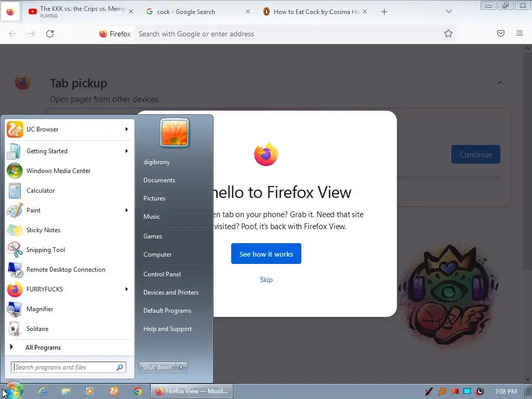
Task: Select the Firefox View taskbar button
Action: (192, 391)
